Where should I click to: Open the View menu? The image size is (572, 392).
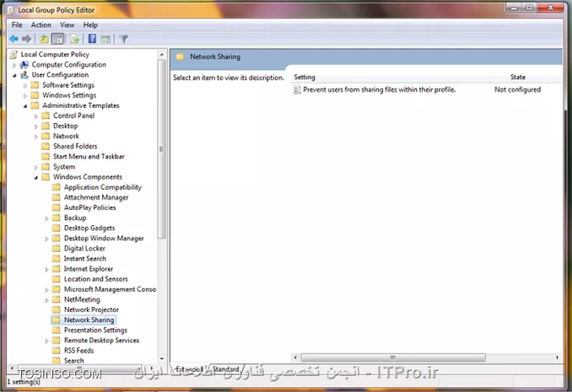67,24
